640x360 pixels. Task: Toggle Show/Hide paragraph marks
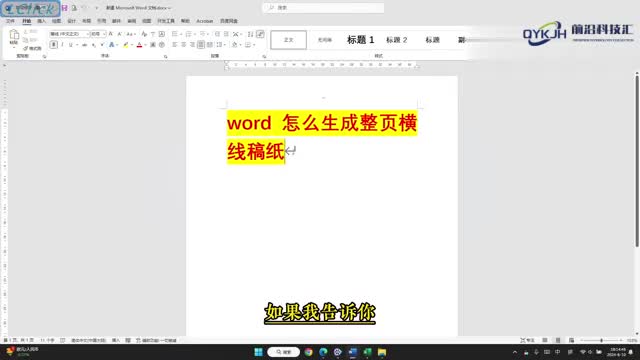[260, 34]
